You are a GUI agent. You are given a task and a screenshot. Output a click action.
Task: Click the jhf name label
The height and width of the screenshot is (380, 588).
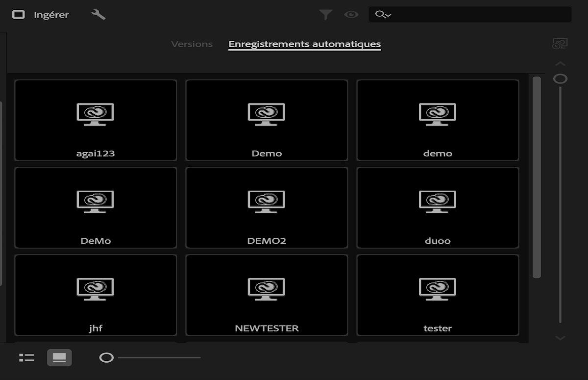(96, 328)
